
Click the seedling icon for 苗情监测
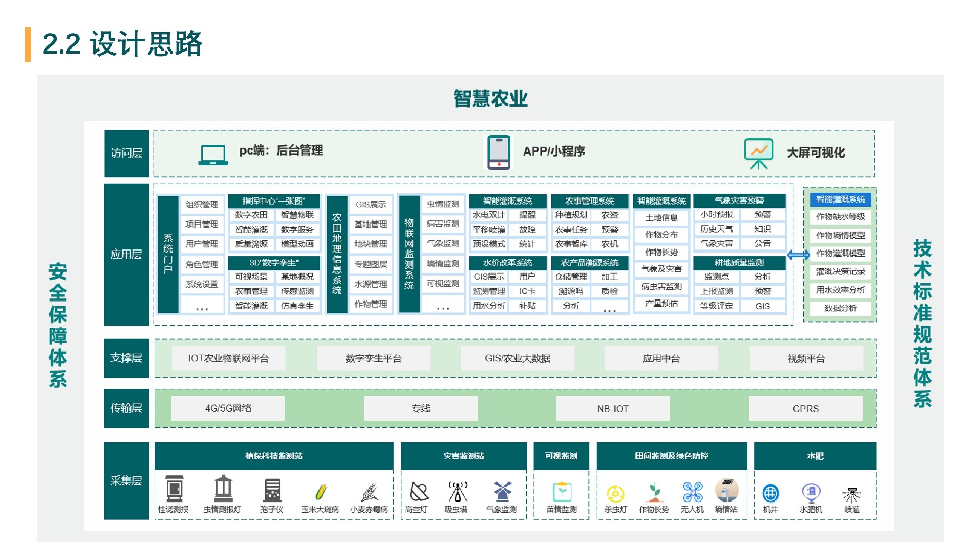pos(561,492)
